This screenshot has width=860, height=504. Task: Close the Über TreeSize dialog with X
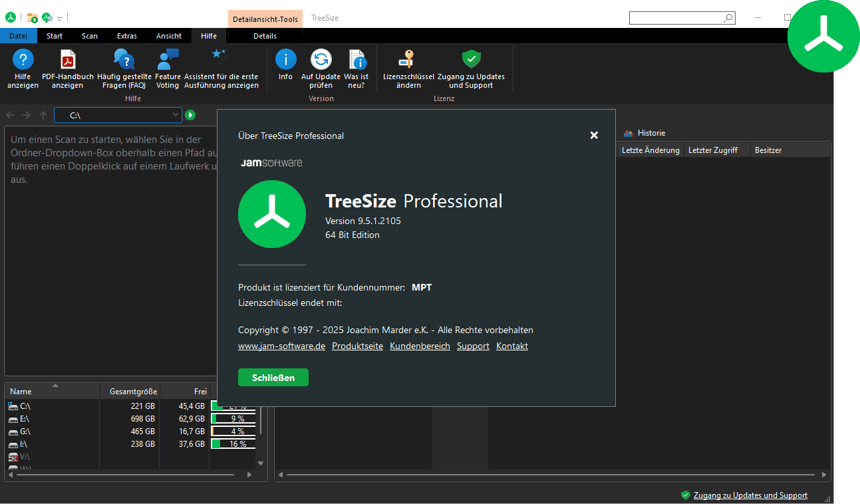[594, 135]
